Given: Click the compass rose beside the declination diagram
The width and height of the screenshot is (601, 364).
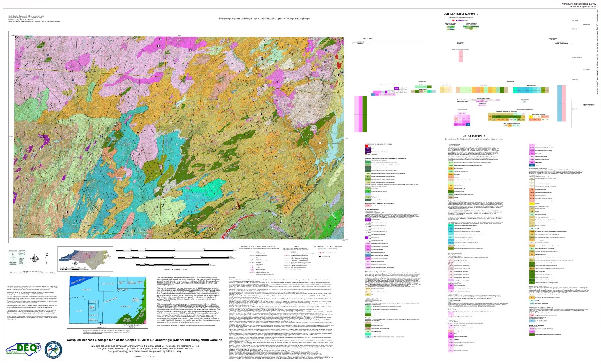Looking at the screenshot, I should click(x=34, y=258).
